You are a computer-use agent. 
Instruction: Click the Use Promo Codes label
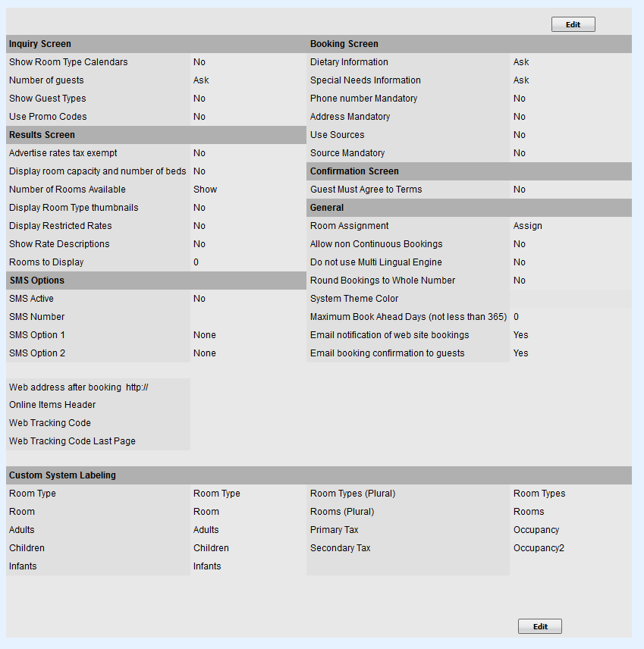[x=48, y=117]
